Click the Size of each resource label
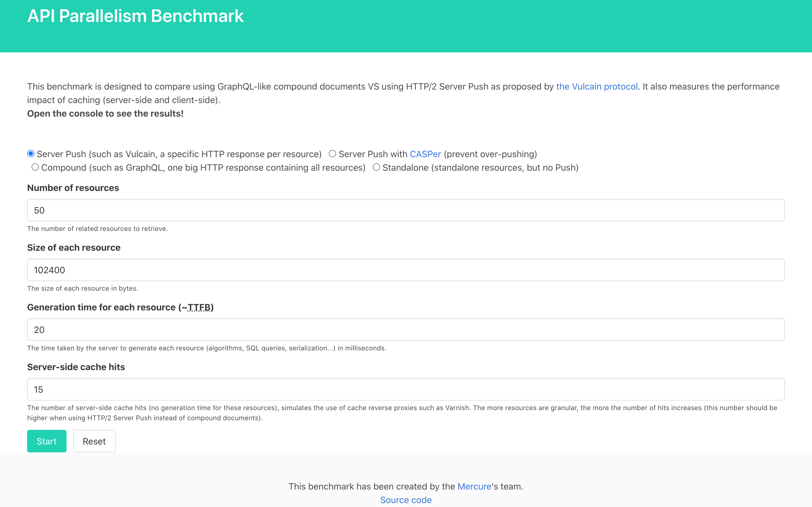The height and width of the screenshot is (507, 812). click(x=74, y=248)
